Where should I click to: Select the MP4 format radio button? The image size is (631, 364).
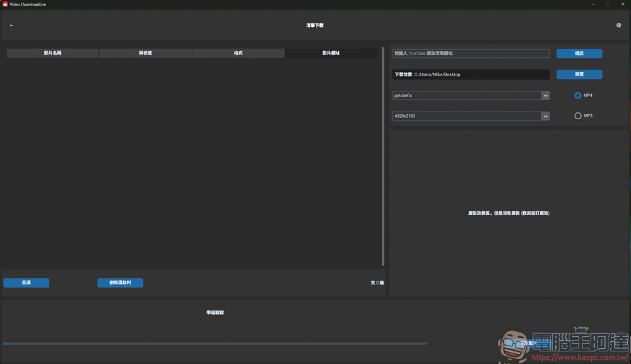[577, 95]
